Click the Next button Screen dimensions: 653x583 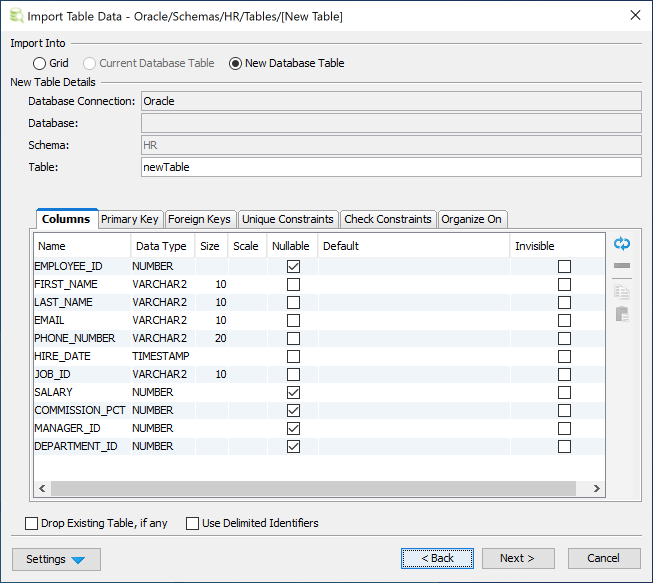518,558
